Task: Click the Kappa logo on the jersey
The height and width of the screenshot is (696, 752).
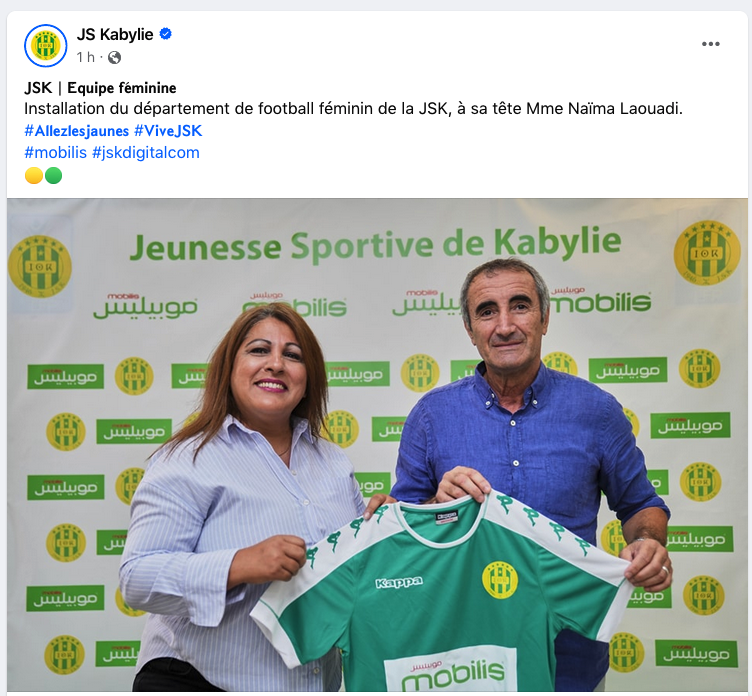Action: coord(399,582)
